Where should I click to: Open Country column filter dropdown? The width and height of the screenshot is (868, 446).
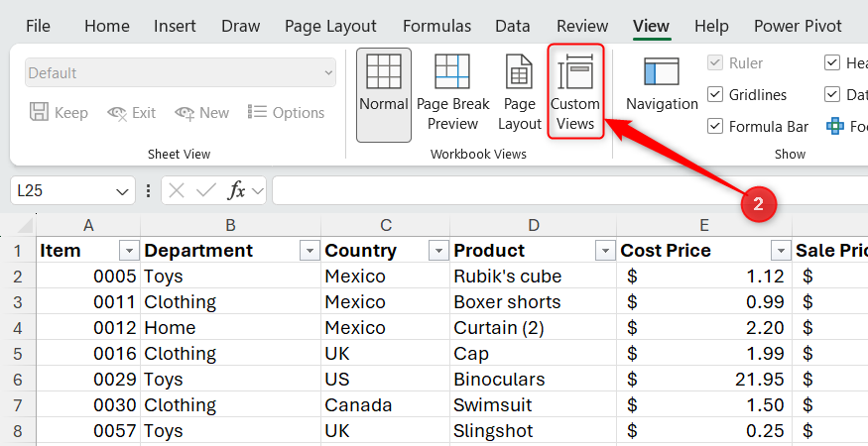pos(438,251)
